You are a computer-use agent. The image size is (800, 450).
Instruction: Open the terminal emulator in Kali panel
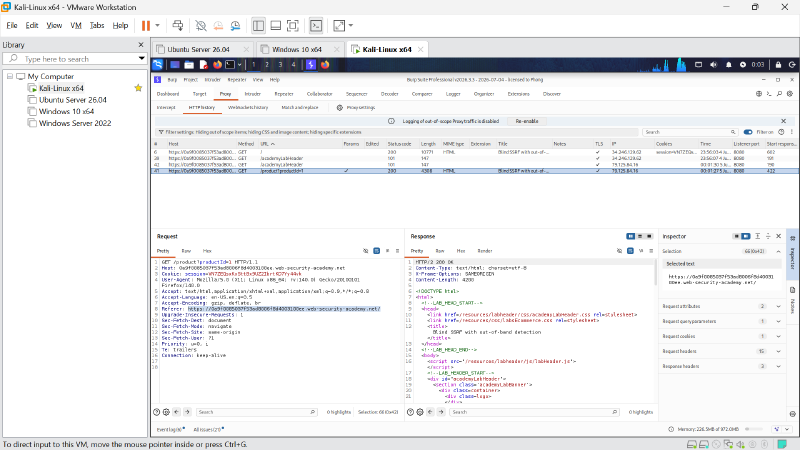pos(230,65)
